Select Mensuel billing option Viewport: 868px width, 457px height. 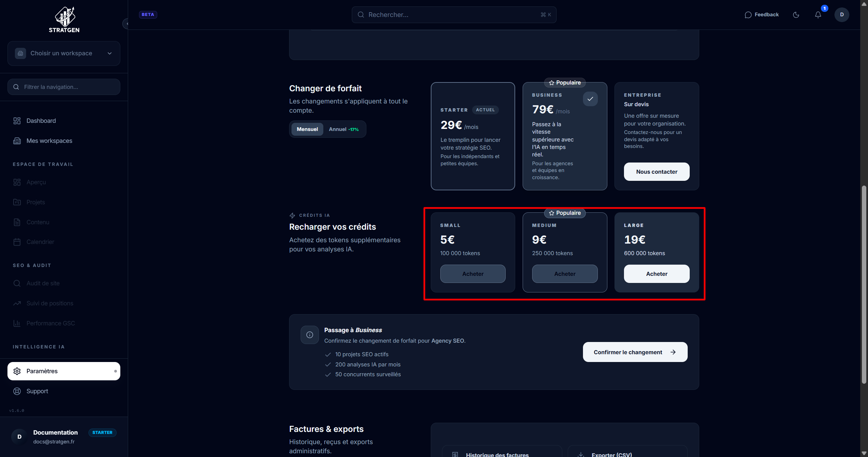click(x=307, y=129)
